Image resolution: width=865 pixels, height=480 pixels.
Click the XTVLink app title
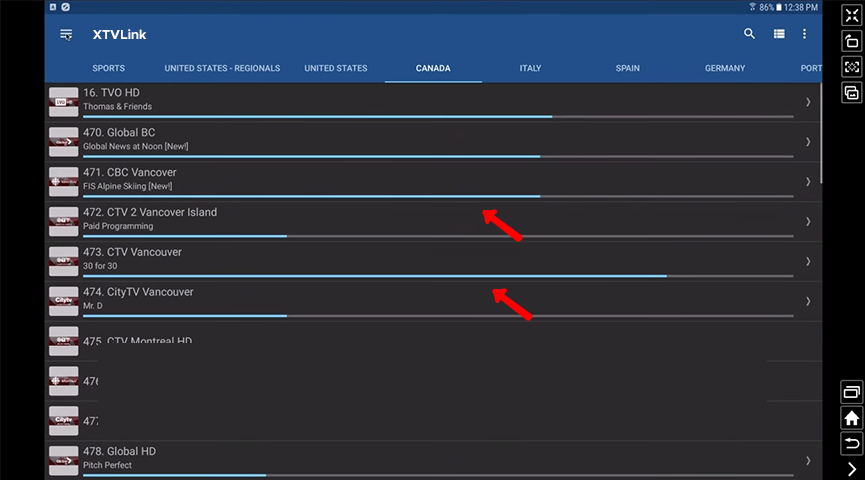[119, 34]
